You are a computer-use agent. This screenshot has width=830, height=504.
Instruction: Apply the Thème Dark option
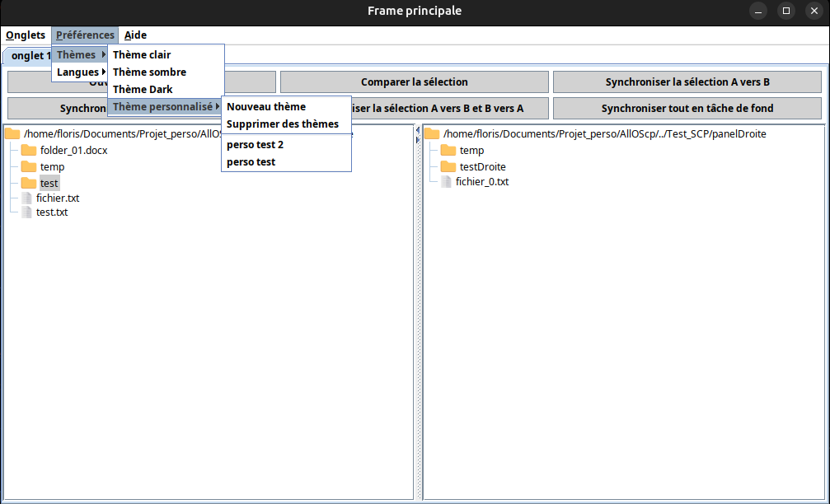pos(143,90)
